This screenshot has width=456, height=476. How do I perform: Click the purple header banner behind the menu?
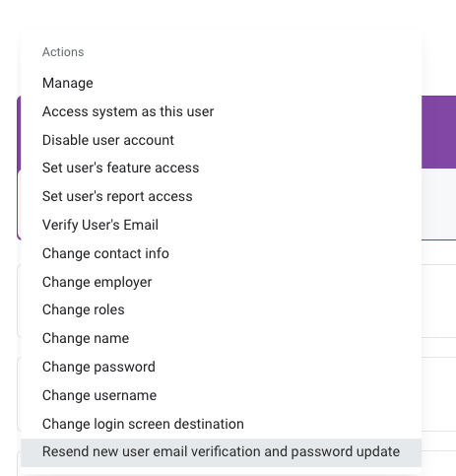pyautogui.click(x=438, y=132)
